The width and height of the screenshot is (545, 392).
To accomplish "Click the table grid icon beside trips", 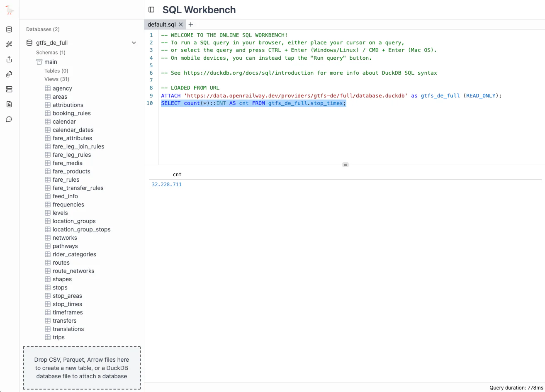I will [x=48, y=337].
